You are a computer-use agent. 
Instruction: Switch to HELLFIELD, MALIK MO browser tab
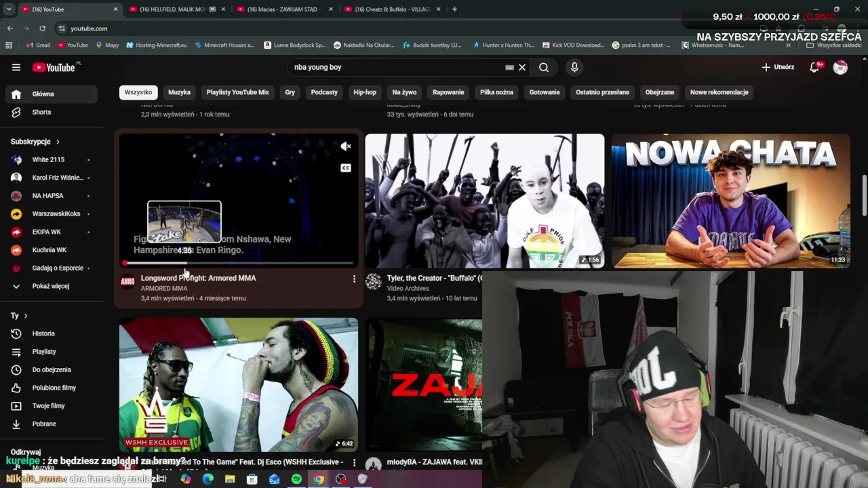tap(176, 9)
